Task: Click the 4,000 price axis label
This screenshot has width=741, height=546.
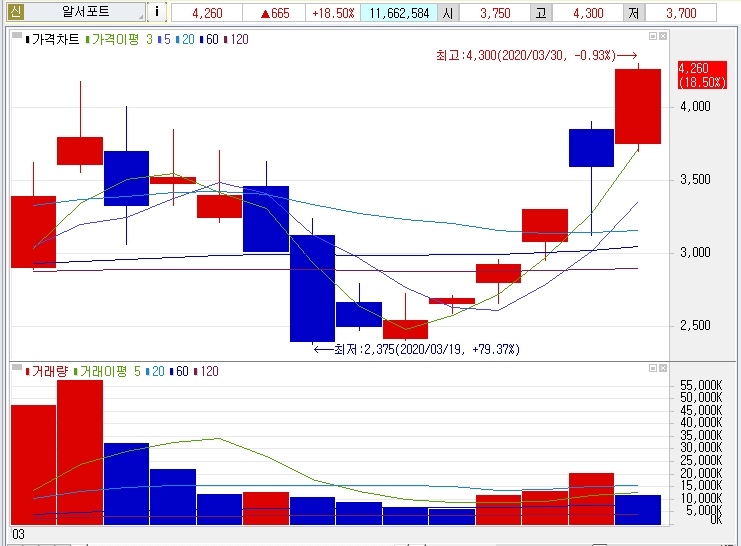Action: coord(695,106)
